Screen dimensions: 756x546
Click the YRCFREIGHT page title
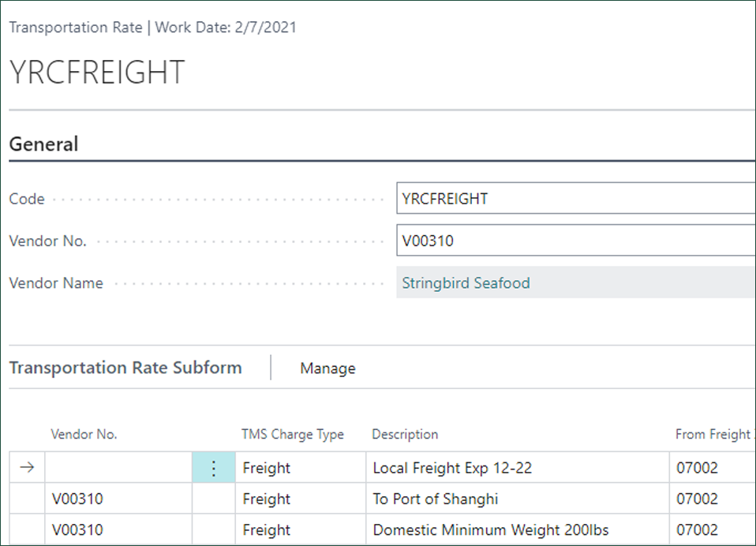coord(97,73)
